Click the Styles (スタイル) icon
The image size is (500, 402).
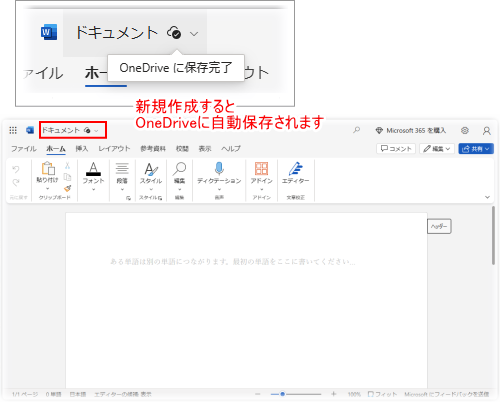pos(151,169)
